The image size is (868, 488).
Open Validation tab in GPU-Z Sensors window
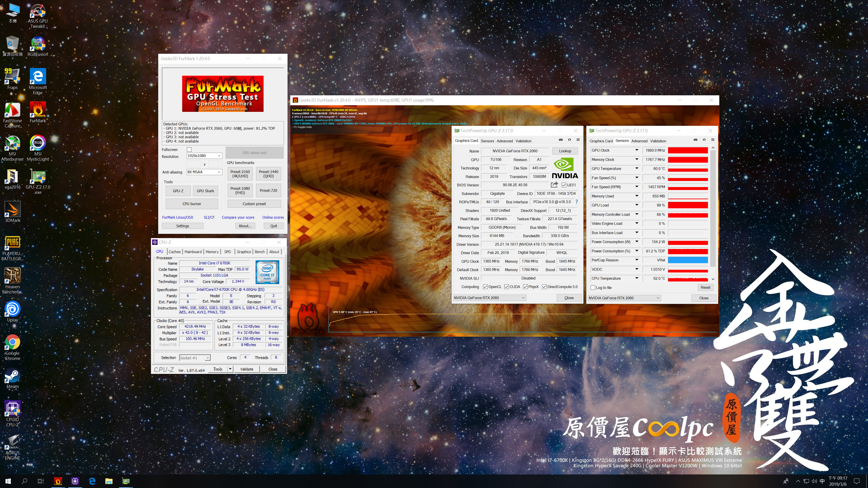click(x=658, y=141)
